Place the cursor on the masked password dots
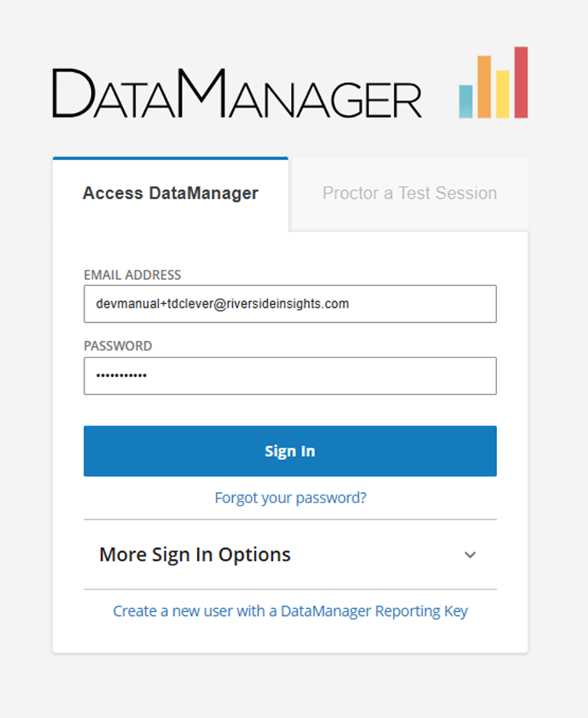Viewport: 588px width, 718px height. (122, 375)
